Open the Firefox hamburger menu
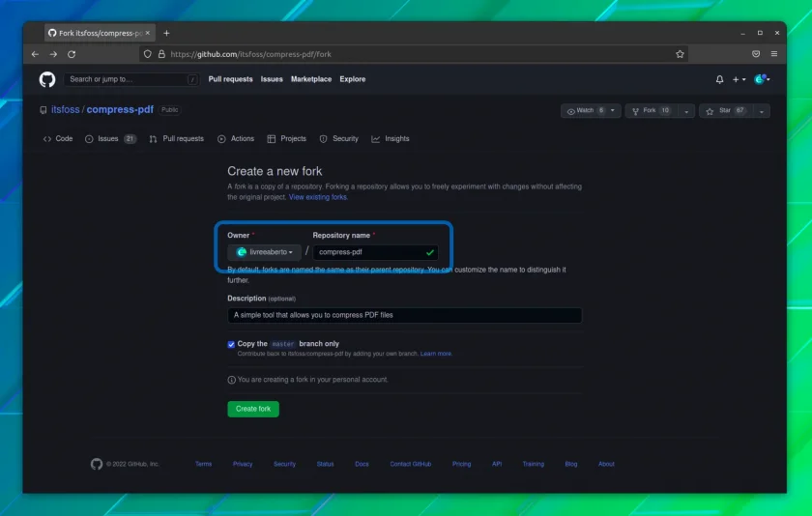The width and height of the screenshot is (812, 516). pos(773,54)
